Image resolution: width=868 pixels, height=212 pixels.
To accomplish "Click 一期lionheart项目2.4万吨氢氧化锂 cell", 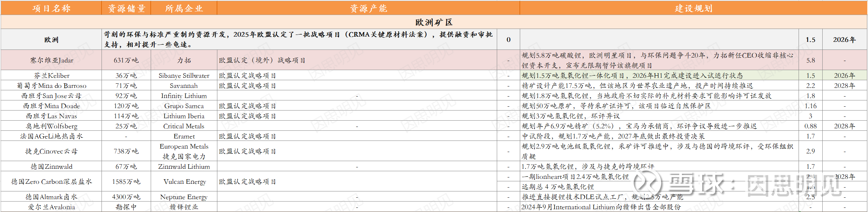I will click(659, 176).
